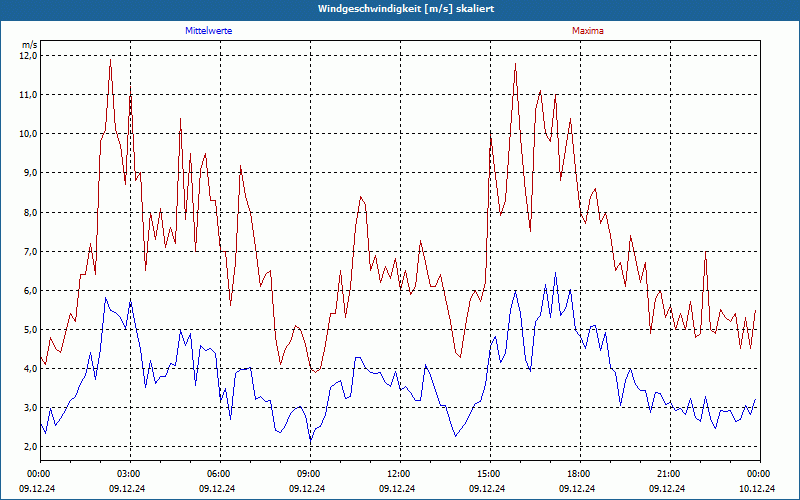Viewport: 800px width, 500px height.
Task: Click the 12:00 time label
Action: click(399, 474)
